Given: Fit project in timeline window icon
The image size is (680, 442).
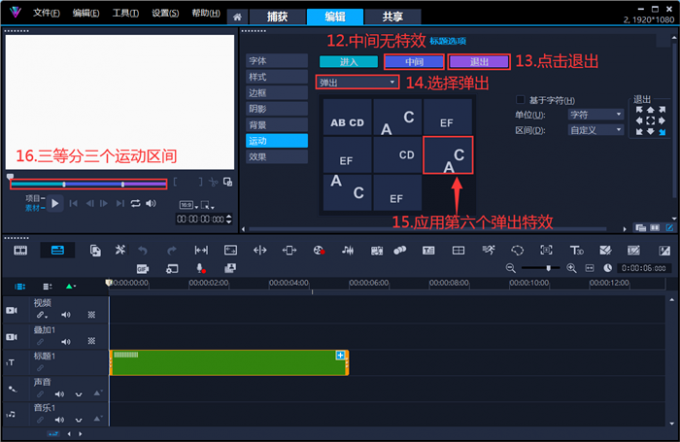Looking at the screenshot, I should (x=590, y=268).
